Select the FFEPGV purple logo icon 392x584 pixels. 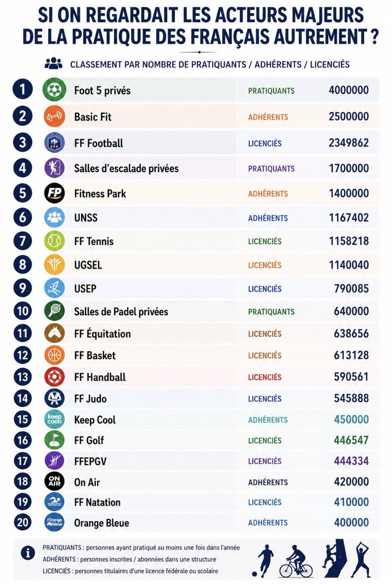click(53, 461)
